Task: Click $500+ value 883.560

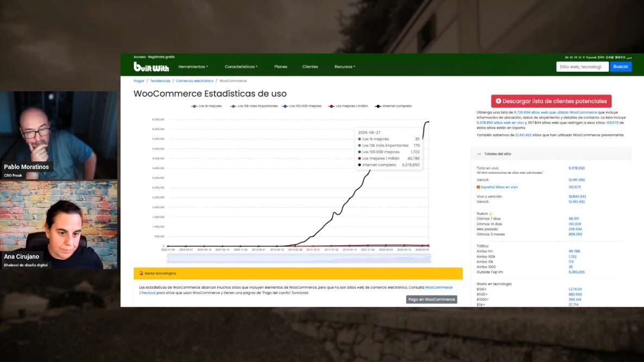Action: coord(575,294)
